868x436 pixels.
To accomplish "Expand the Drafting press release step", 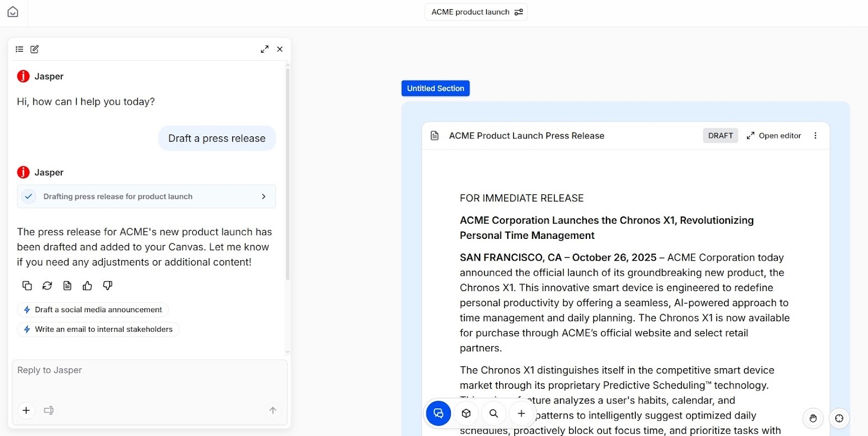I will pos(146,197).
